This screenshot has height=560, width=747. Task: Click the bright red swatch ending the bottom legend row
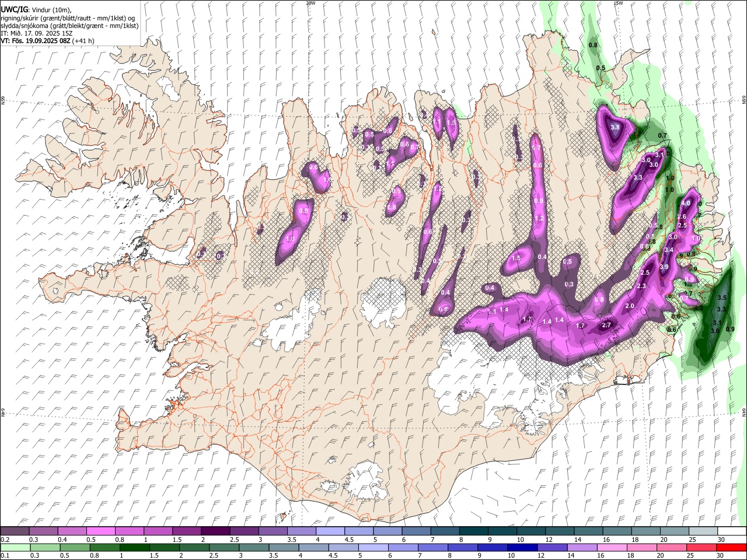click(x=732, y=547)
